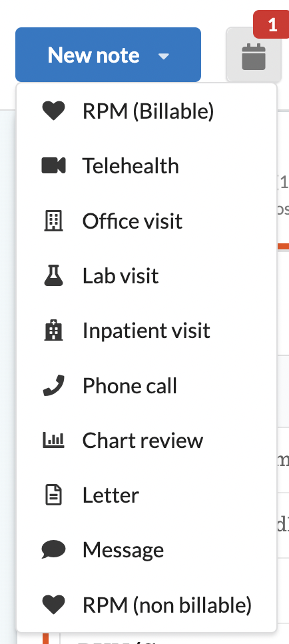This screenshot has height=644, width=289.
Task: Collapse the New note dropdown arrow
Action: [x=164, y=56]
